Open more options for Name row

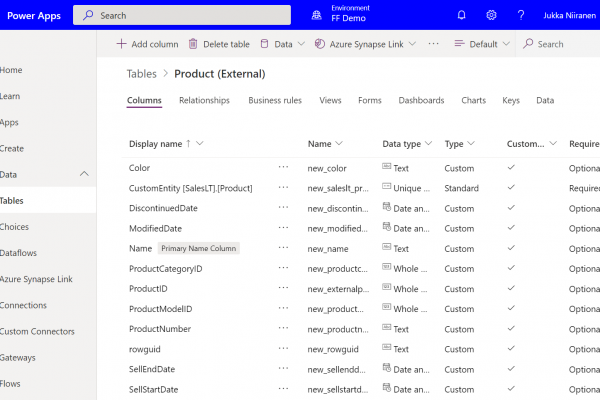tap(284, 248)
